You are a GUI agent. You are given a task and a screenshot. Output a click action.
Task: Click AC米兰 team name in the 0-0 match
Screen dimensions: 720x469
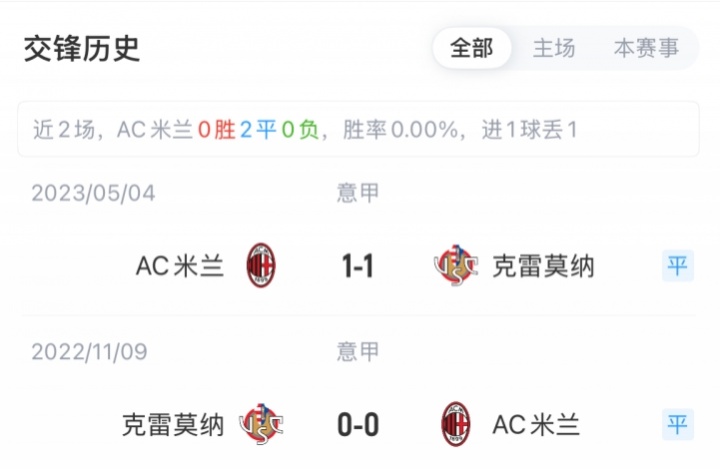point(537,426)
